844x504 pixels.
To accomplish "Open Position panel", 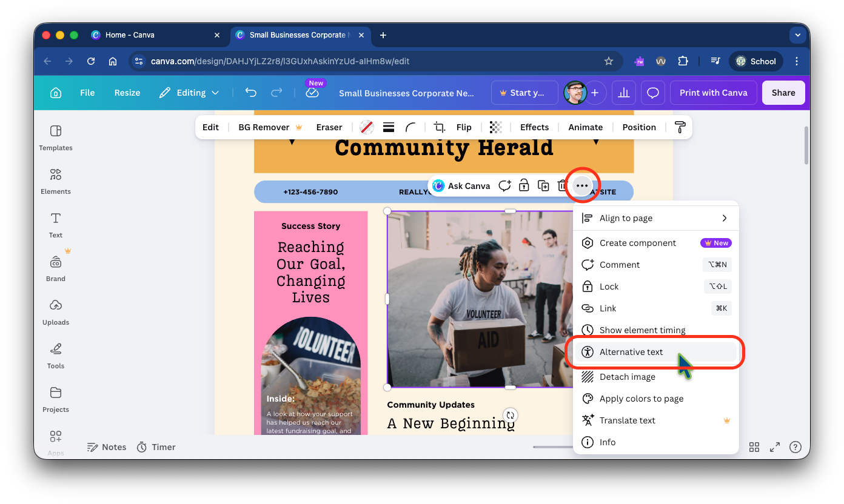I will pos(639,127).
